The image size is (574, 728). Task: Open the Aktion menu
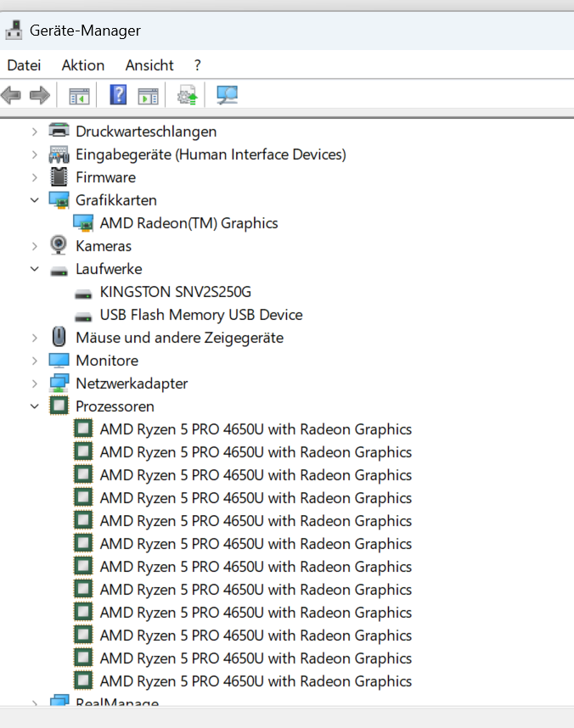coord(83,65)
